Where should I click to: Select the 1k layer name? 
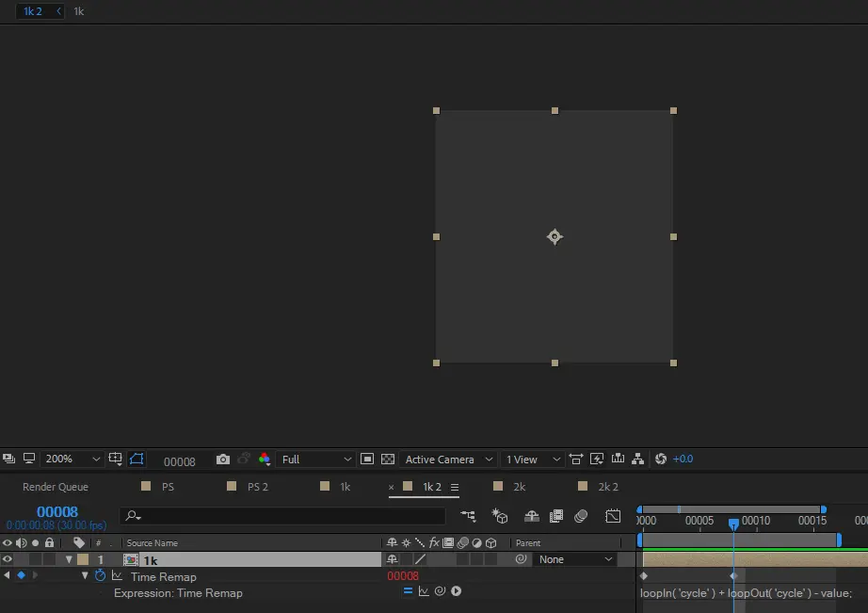coord(151,560)
